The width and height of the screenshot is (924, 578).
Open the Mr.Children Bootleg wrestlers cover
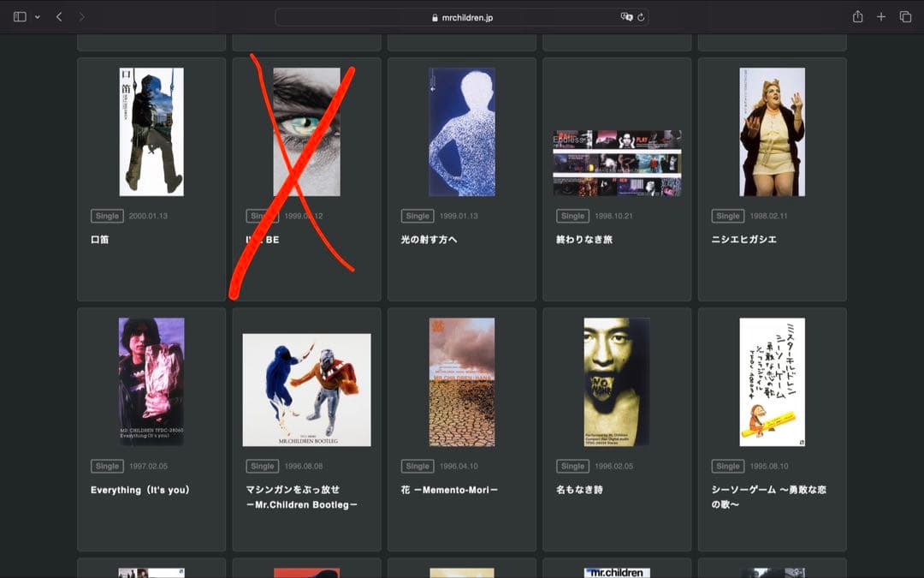pos(306,390)
